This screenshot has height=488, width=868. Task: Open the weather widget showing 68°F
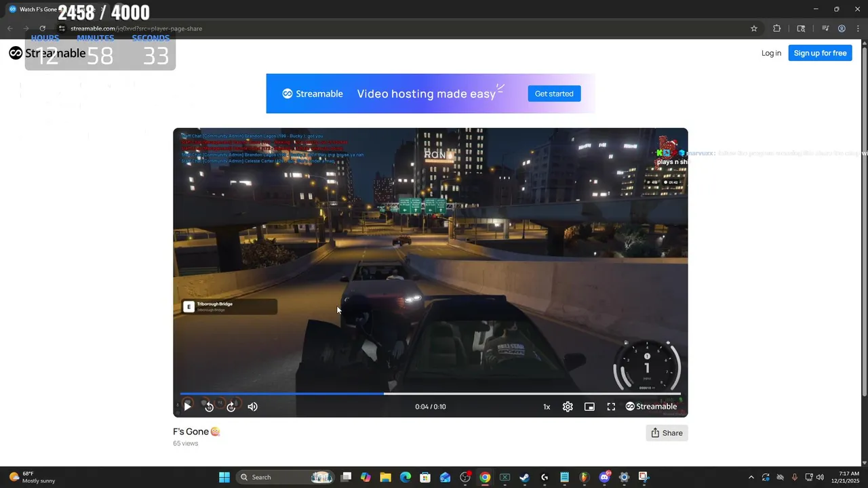tap(32, 477)
